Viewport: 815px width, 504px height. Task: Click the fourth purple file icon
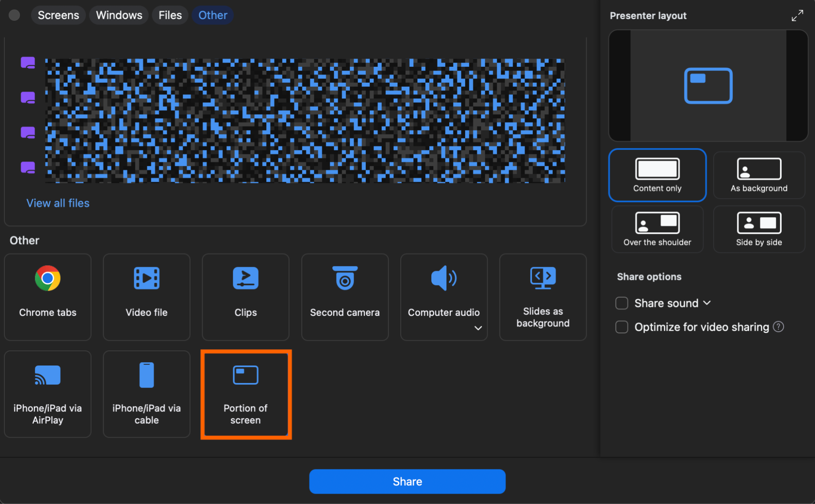28,167
